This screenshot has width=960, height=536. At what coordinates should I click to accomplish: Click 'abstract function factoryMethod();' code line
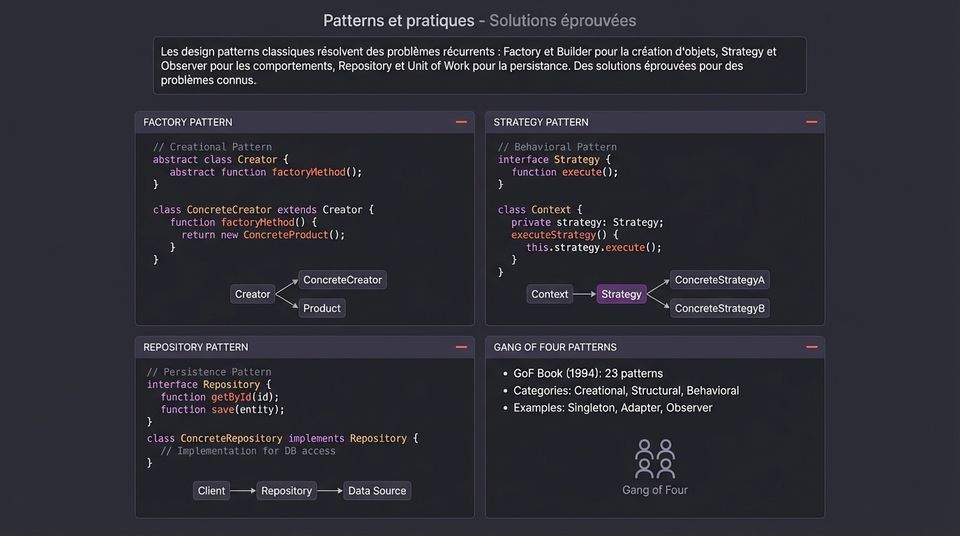click(266, 172)
